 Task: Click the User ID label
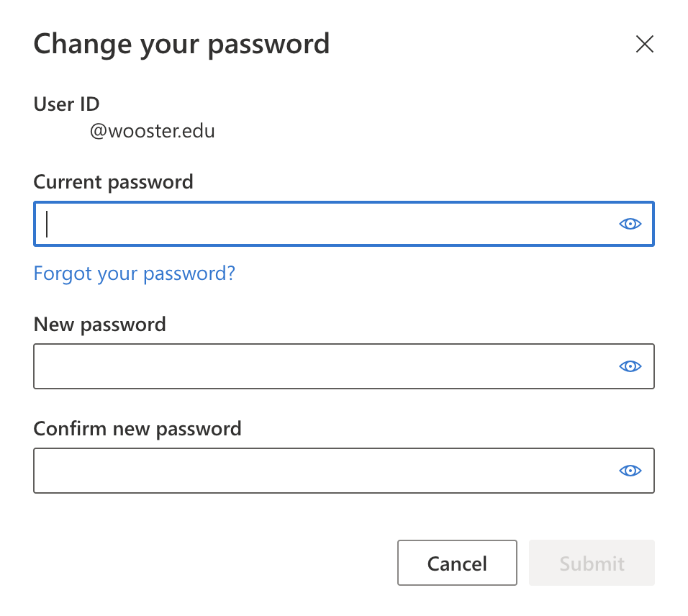click(x=67, y=104)
